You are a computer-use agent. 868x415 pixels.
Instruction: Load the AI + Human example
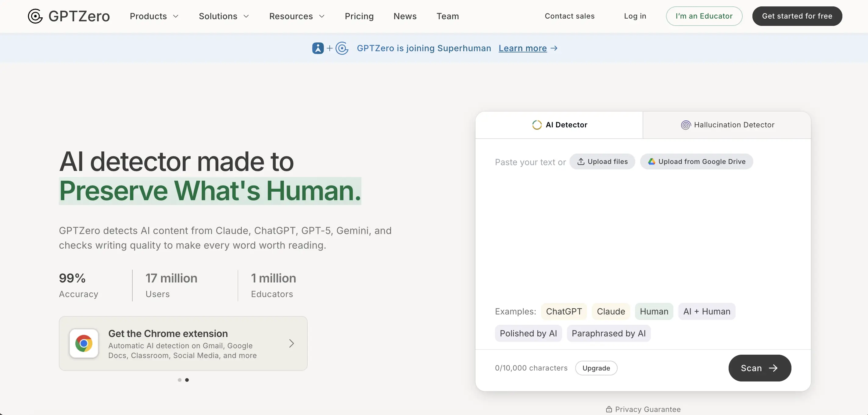pyautogui.click(x=707, y=311)
